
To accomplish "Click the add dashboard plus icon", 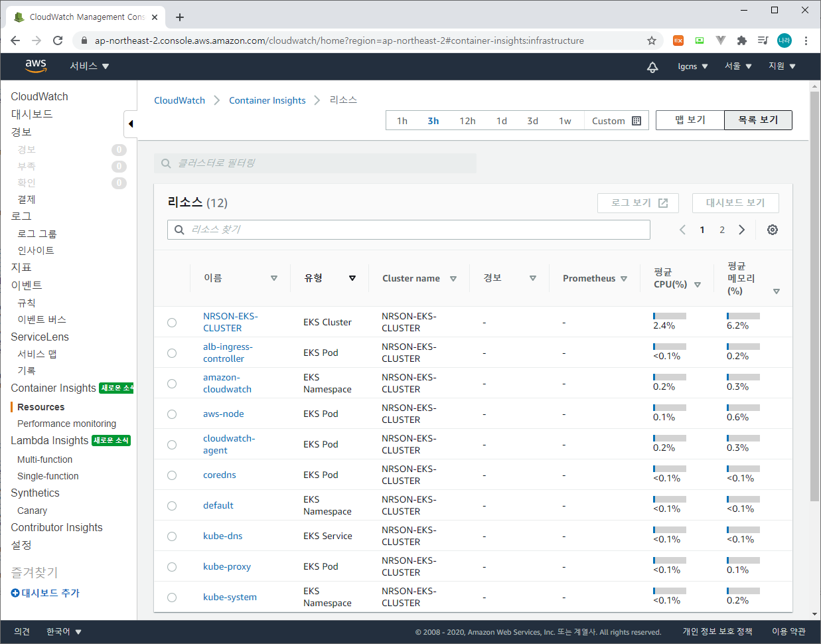I will (x=15, y=593).
